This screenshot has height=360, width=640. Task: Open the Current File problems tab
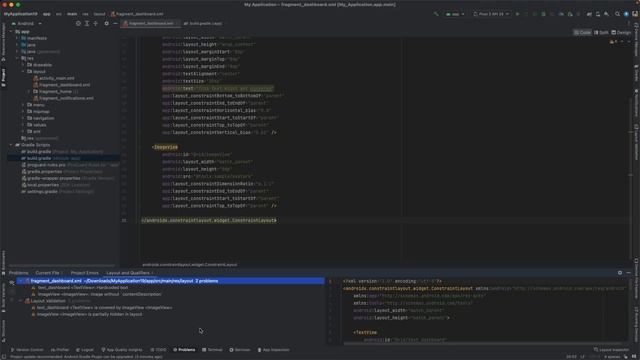click(x=47, y=273)
